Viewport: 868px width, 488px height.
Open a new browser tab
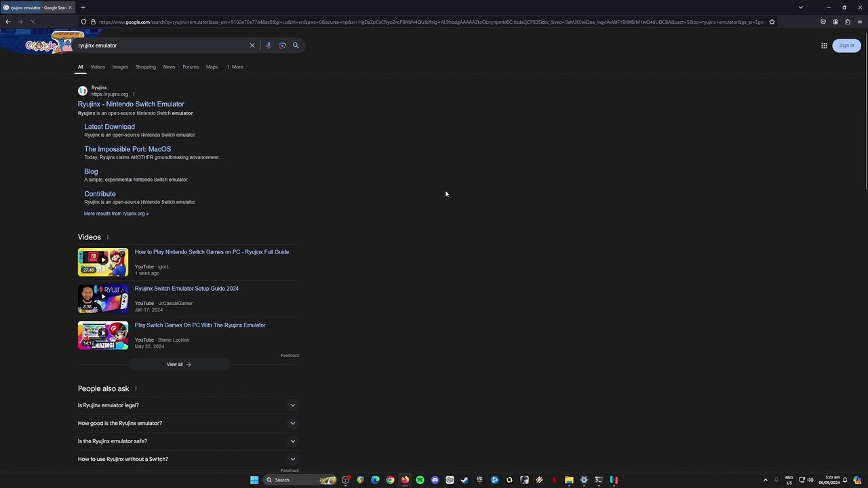[x=83, y=7]
